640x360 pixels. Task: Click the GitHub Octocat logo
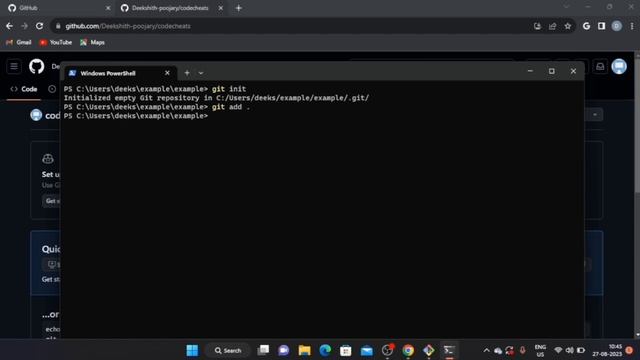point(37,67)
